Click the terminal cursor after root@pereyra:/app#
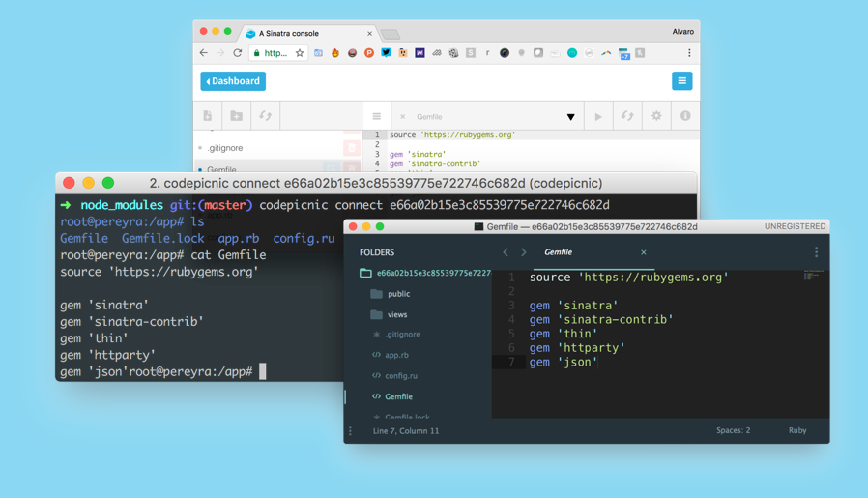This screenshot has width=868, height=498. coord(262,371)
